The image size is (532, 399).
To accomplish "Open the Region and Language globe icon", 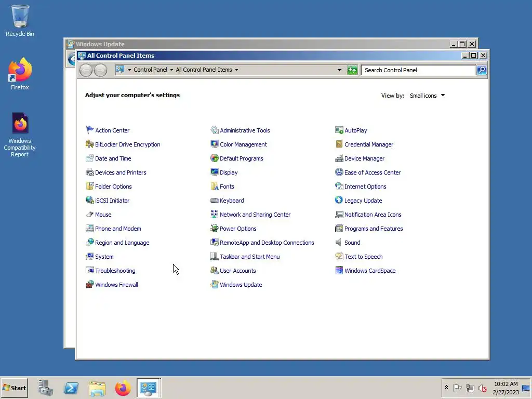I will tap(89, 242).
